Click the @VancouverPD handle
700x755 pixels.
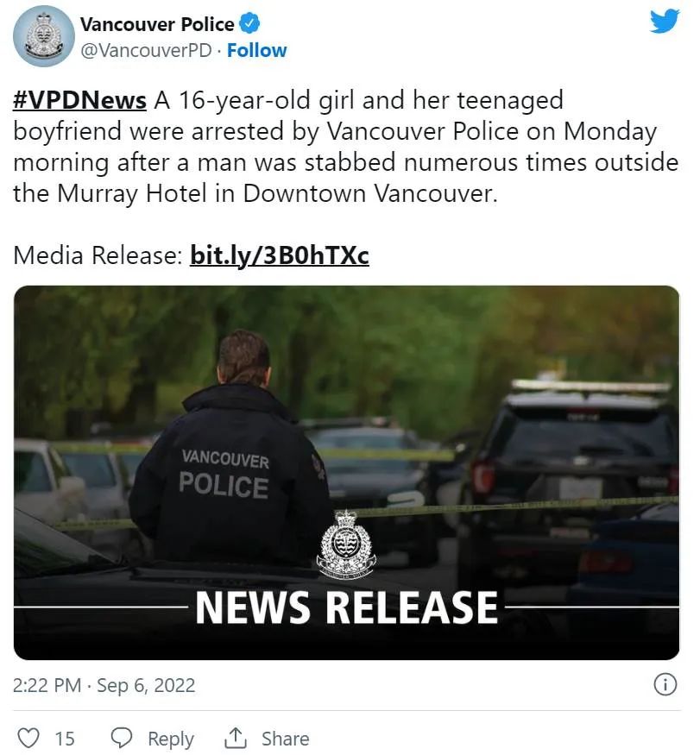(146, 50)
